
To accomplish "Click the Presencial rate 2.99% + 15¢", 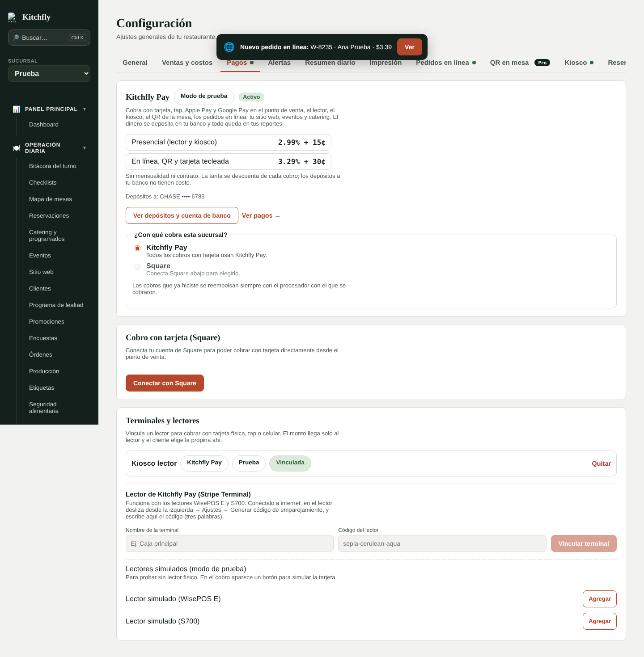I will click(302, 143).
